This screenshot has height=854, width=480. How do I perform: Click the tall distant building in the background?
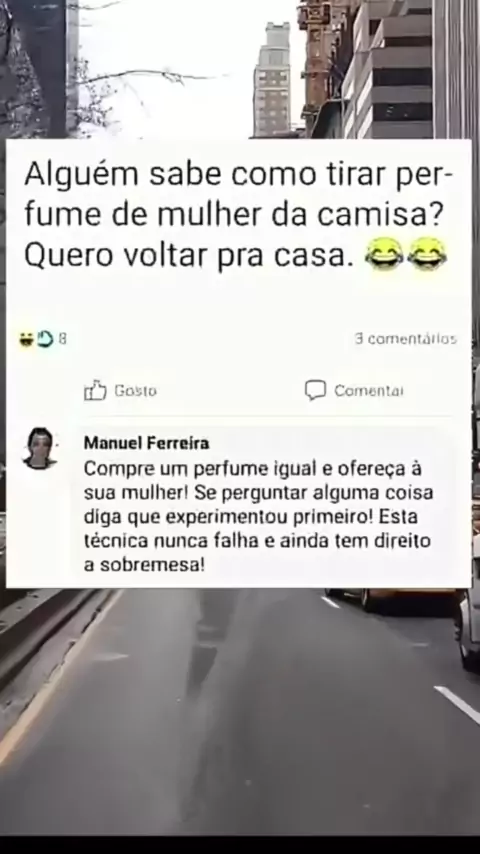[272, 80]
